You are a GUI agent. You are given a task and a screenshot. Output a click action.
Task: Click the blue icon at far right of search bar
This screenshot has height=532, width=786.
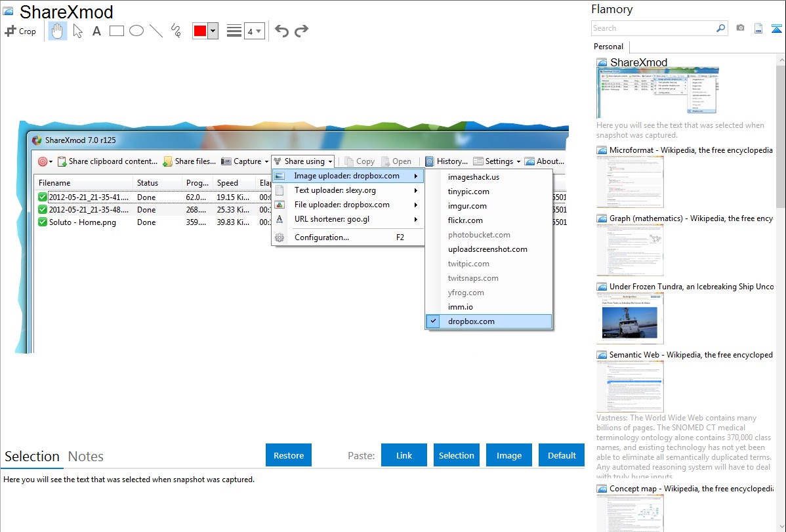coord(776,29)
